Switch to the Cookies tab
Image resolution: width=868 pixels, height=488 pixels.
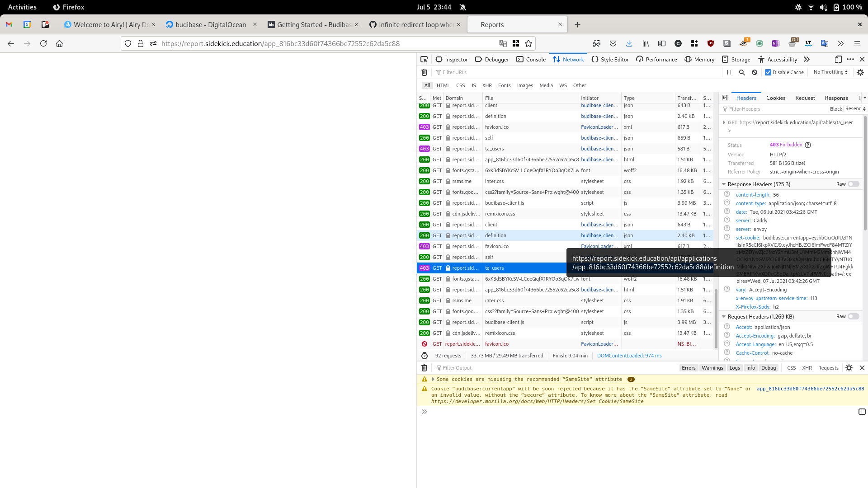776,98
